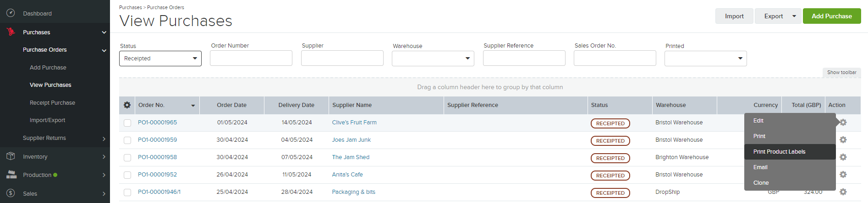Click the Purchases cart icon
The height and width of the screenshot is (203, 868).
11,32
